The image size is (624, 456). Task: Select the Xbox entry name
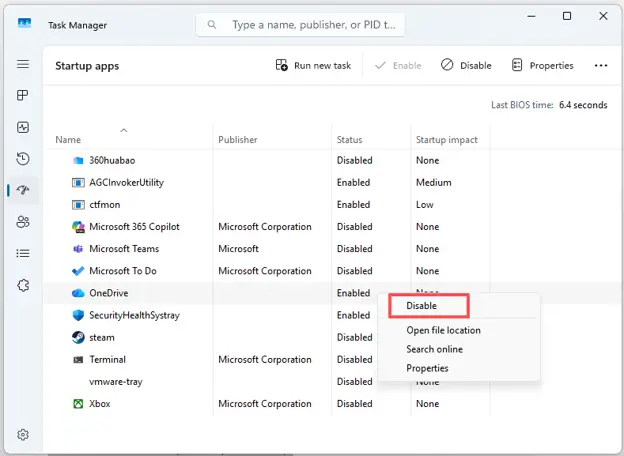click(x=100, y=404)
